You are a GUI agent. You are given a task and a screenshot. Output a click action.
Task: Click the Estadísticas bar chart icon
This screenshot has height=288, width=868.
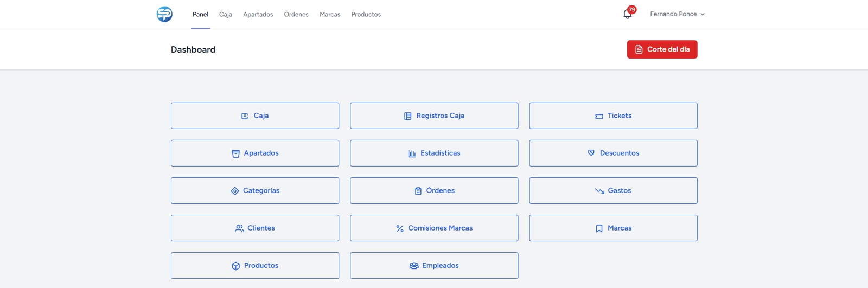412,153
